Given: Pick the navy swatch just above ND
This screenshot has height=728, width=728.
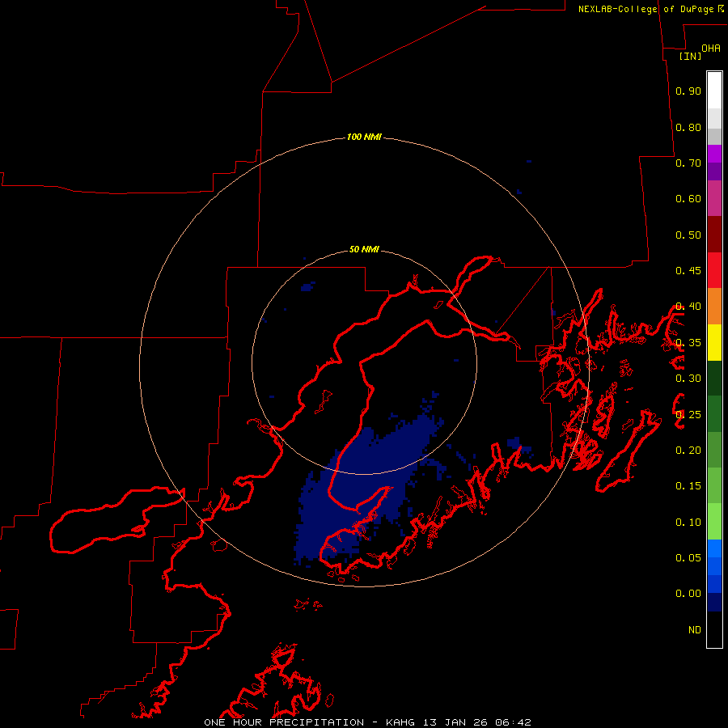Looking at the screenshot, I should (714, 602).
